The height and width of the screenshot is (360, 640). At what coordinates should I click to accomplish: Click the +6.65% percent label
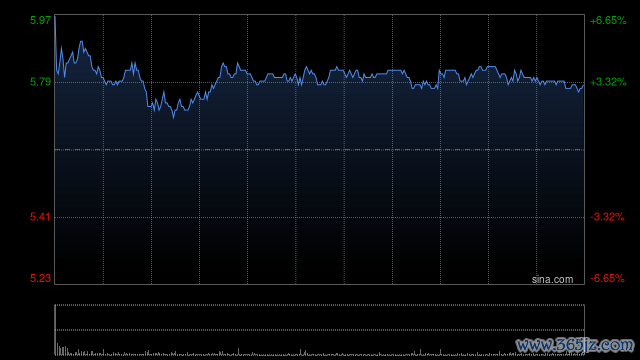coord(608,20)
